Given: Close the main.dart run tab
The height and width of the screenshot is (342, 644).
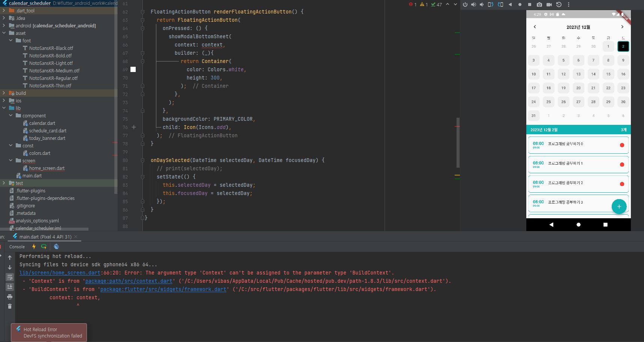Looking at the screenshot, I should (76, 237).
